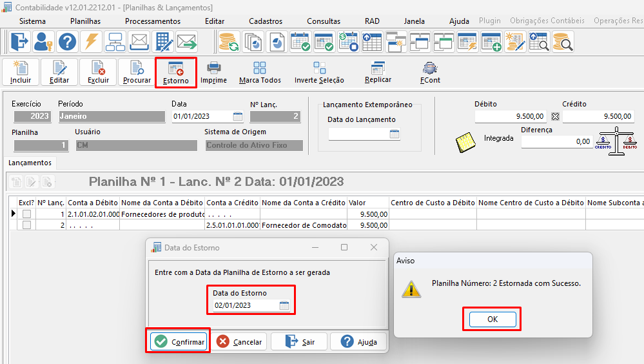This screenshot has height=364, width=644.
Task: Click the envelope with green arrow icon
Action: [187, 41]
